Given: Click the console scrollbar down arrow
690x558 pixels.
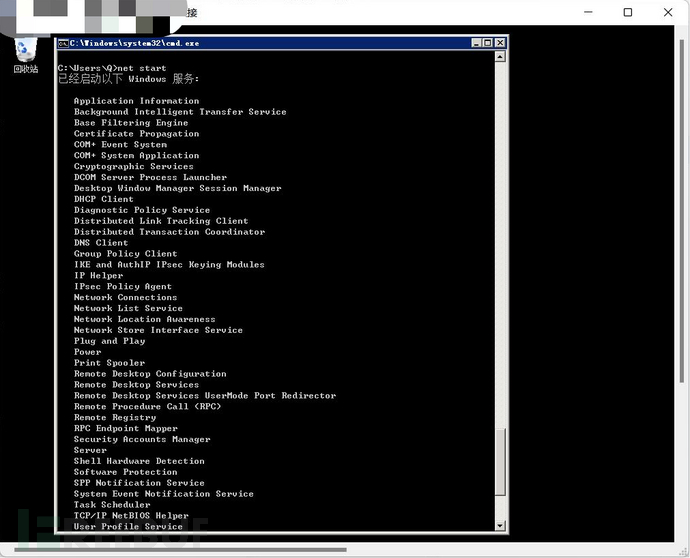Looking at the screenshot, I should click(x=500, y=525).
